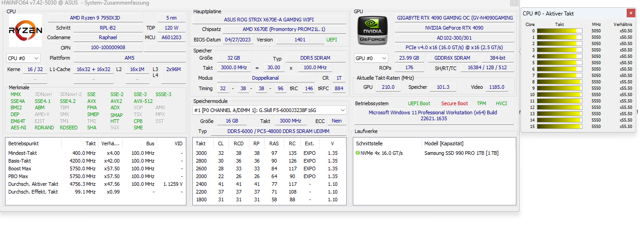Open the GPU #0 selector dropdown
Screen dimensions: 644x225
tap(371, 58)
